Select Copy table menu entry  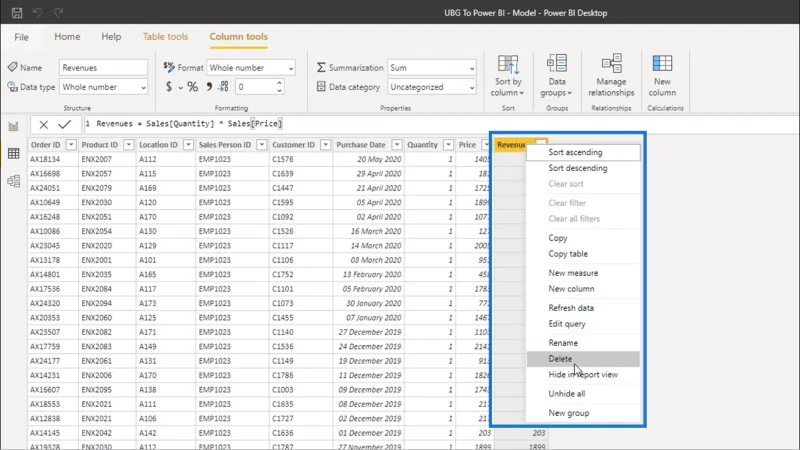point(583,254)
